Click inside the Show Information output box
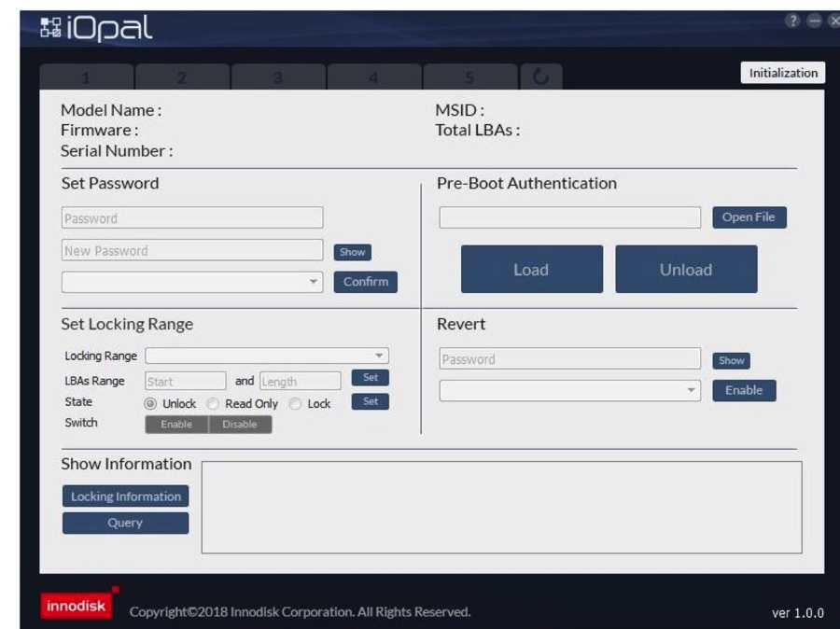Image resolution: width=840 pixels, height=629 pixels. [x=501, y=508]
